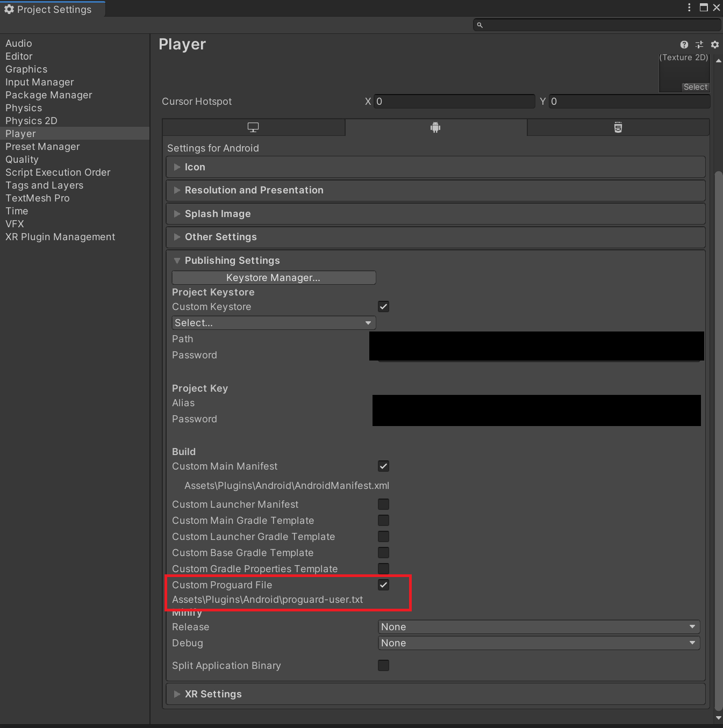Click the Select button on the Texture 2D
Viewport: 723px width, 728px height.
(x=695, y=87)
